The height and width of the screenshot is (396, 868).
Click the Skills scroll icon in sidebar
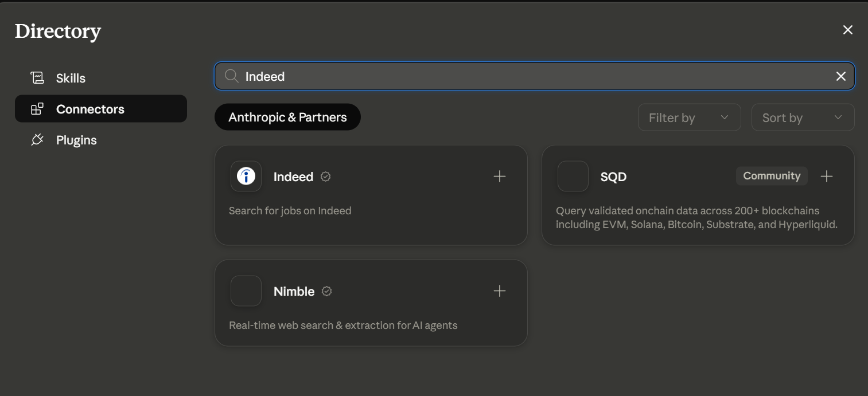click(x=37, y=78)
